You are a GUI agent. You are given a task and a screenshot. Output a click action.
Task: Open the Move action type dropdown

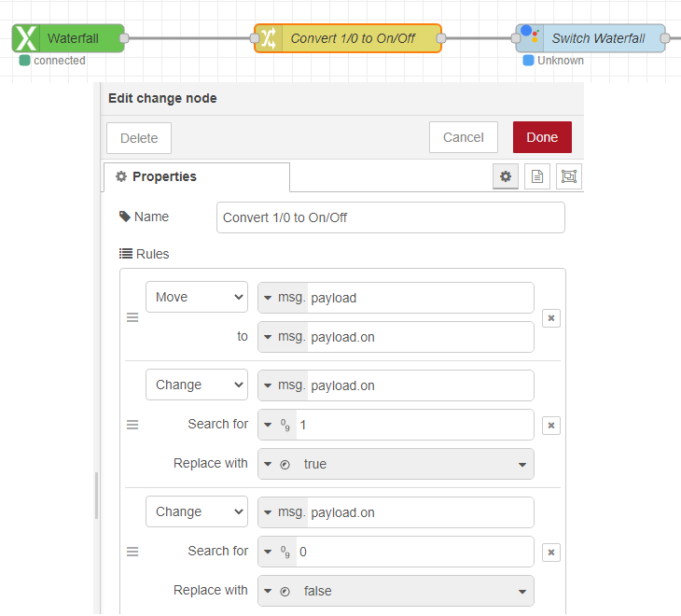[x=197, y=297]
